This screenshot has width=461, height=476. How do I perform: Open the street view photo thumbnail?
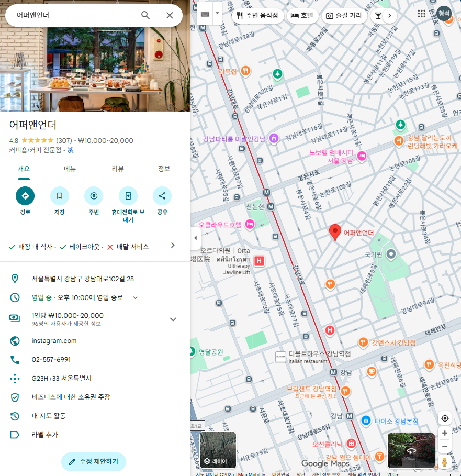(411, 450)
